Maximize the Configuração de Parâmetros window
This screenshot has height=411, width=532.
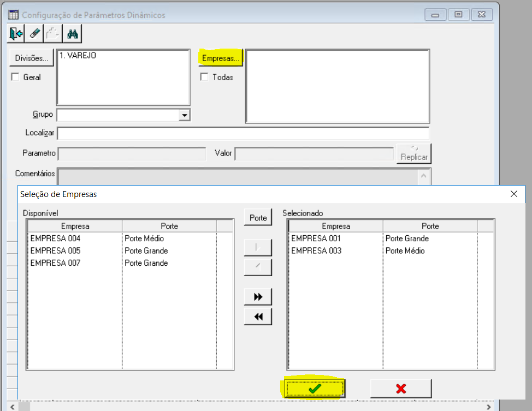458,15
